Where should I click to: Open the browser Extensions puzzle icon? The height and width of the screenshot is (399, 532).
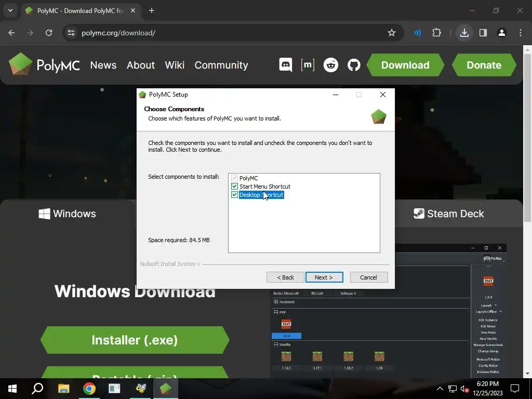pyautogui.click(x=436, y=33)
